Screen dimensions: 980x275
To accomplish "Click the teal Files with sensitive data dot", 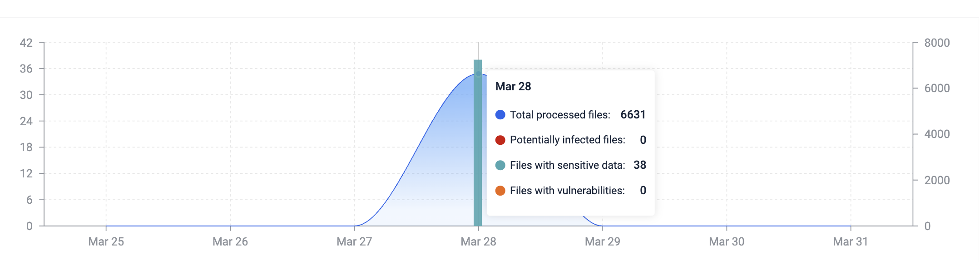I will click(500, 165).
